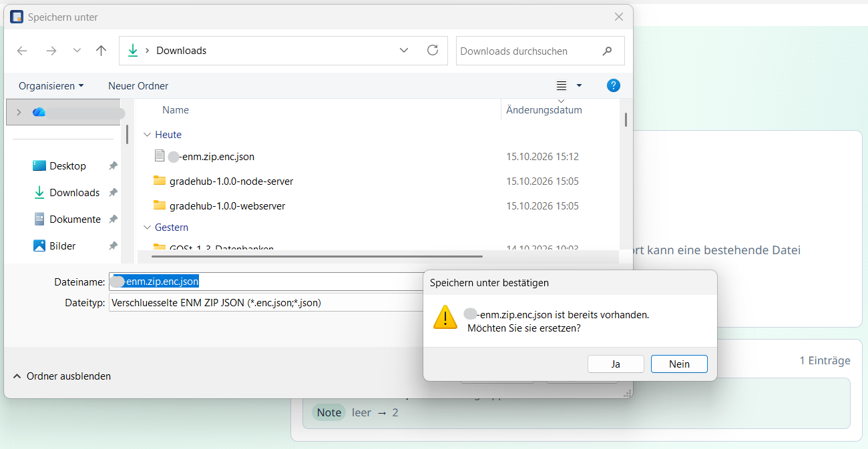Open the Organisieren menu
Screen dimensions: 868x449
point(51,86)
